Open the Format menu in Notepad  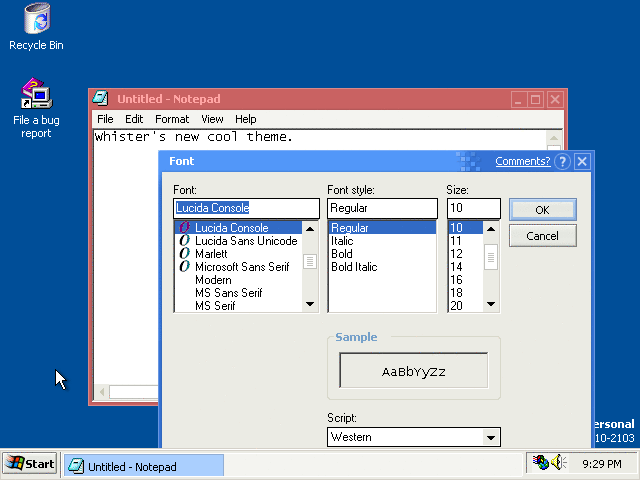(x=172, y=119)
